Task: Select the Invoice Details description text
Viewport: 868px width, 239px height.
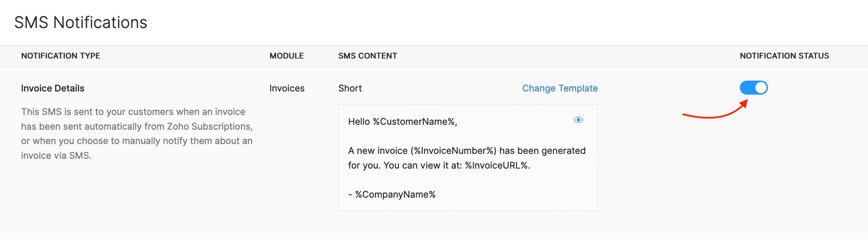Action: point(136,134)
